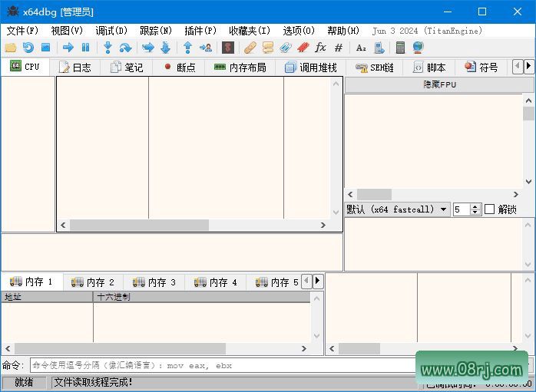This screenshot has height=392, width=536.
Task: Select the 内存 2 dump tab
Action: [93, 282]
